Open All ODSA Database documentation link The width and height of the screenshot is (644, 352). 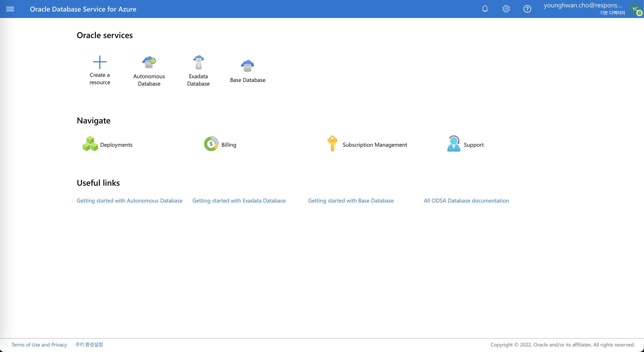point(466,200)
